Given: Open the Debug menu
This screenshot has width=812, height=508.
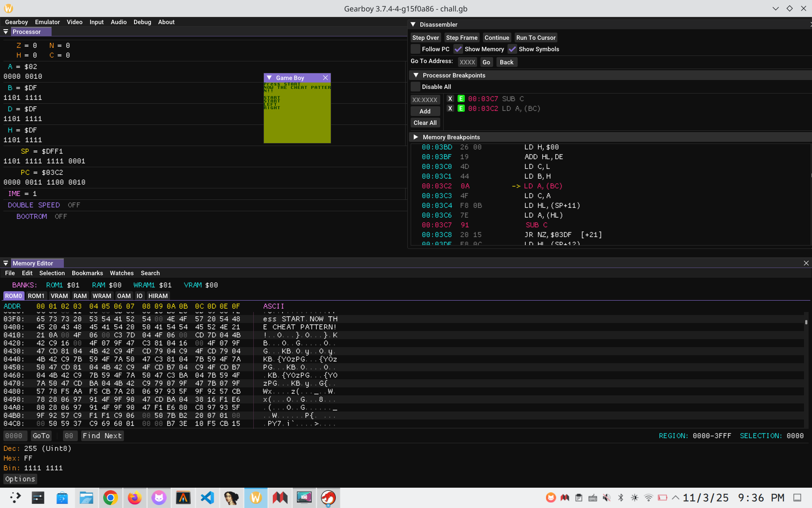Looking at the screenshot, I should click(x=142, y=22).
